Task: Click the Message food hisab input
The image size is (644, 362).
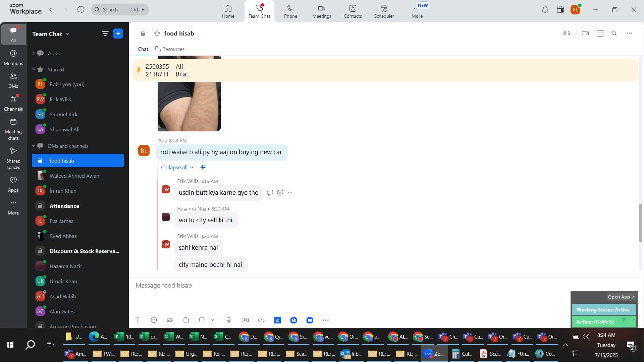Action: point(349,286)
